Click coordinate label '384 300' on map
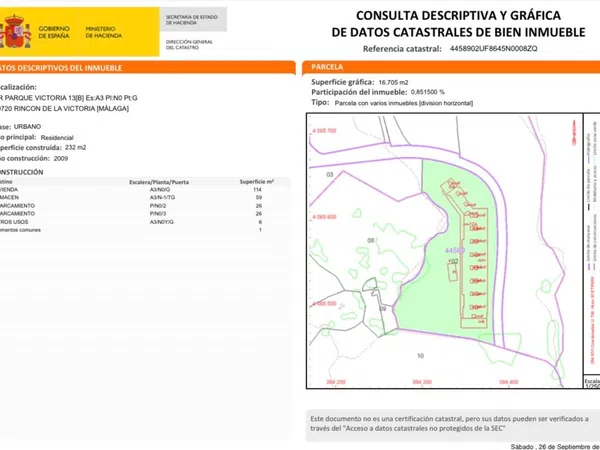This screenshot has height=450, width=600. [x=422, y=382]
